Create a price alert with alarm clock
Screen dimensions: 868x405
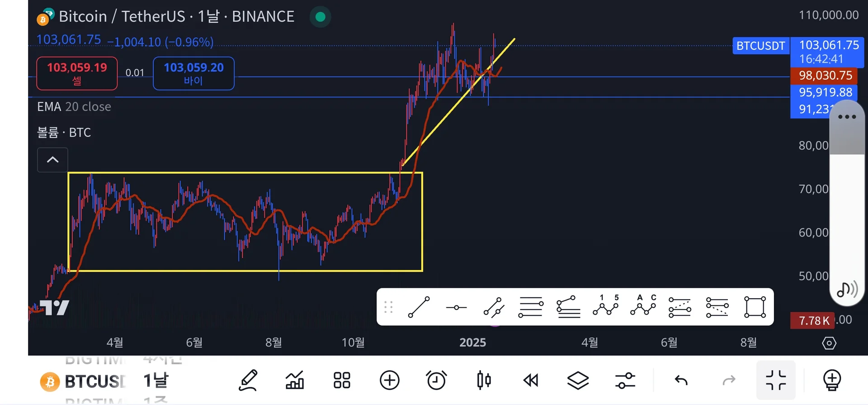tap(436, 380)
